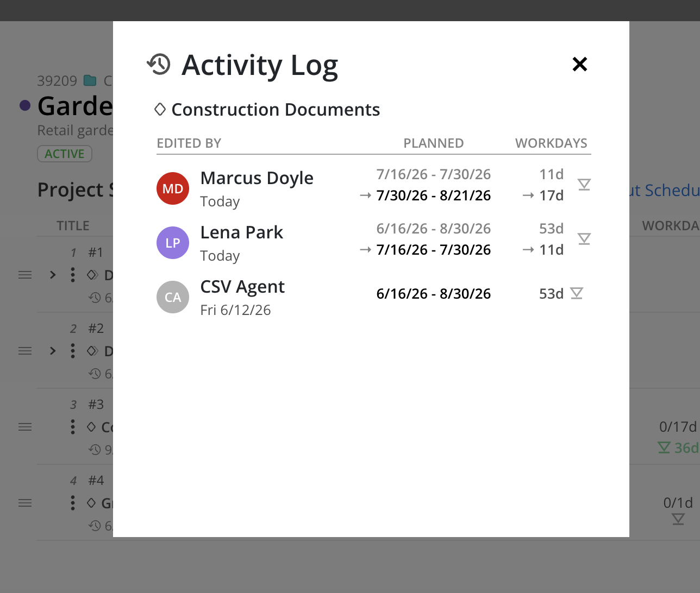700x593 pixels.
Task: Click the Activity Log history clock icon
Action: point(159,64)
